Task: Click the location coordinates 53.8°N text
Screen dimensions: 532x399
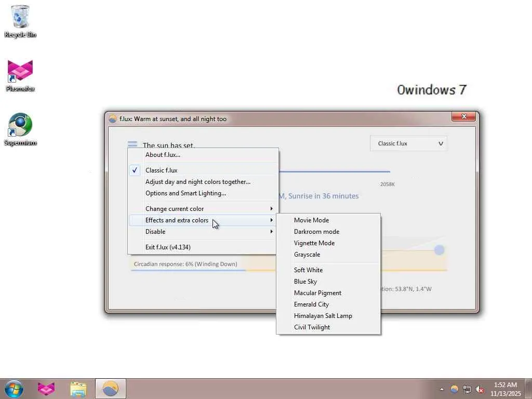Action: pos(406,289)
